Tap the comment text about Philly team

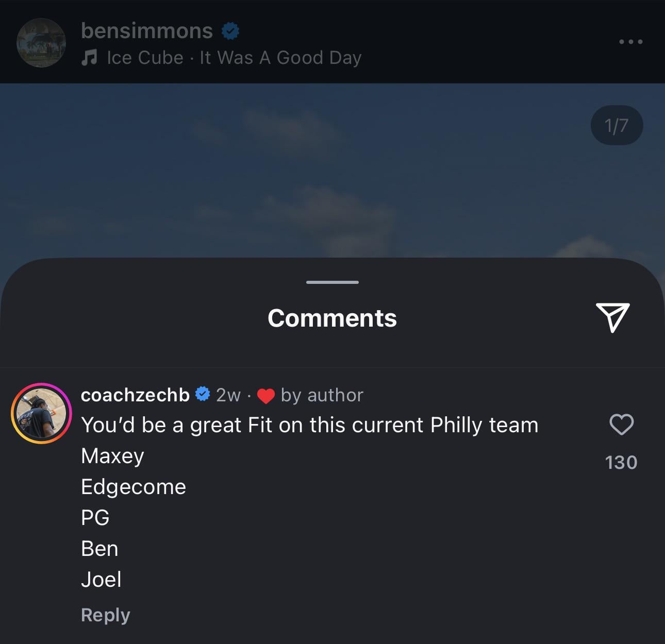tap(309, 425)
